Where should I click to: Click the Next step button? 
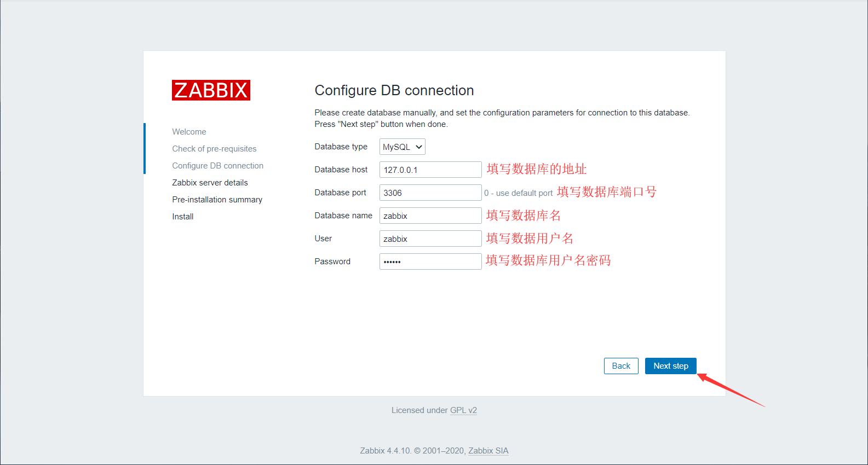[670, 366]
